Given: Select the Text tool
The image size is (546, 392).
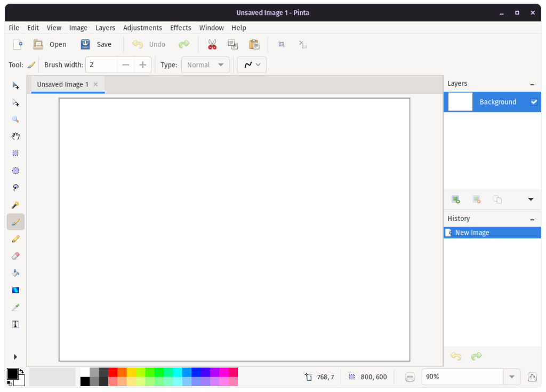Looking at the screenshot, I should pos(15,324).
